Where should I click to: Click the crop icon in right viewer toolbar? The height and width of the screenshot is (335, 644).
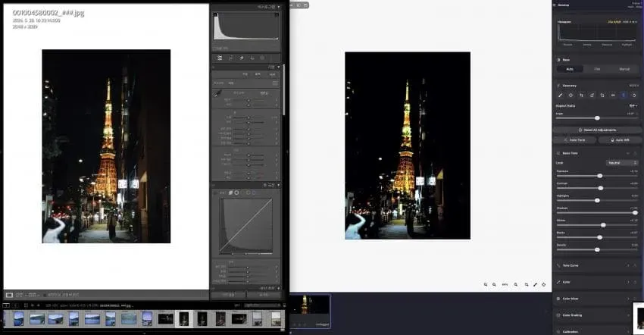(527, 284)
